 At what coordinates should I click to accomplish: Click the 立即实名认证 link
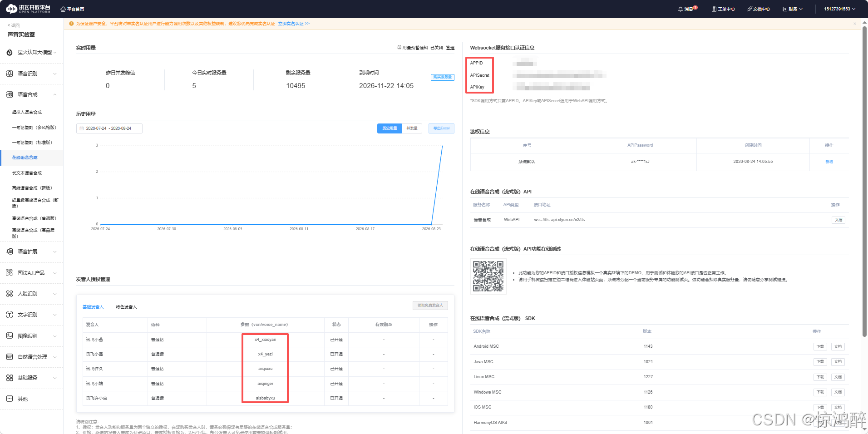point(294,24)
